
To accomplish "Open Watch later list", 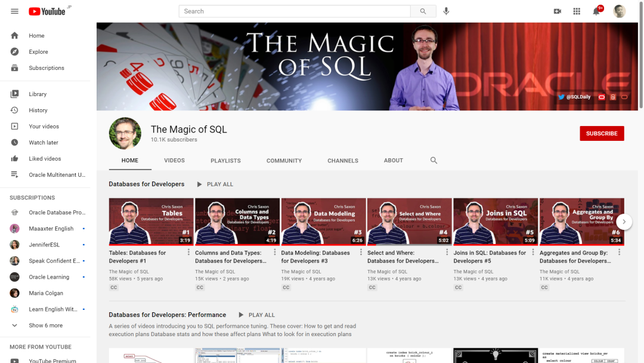I will pos(45,142).
